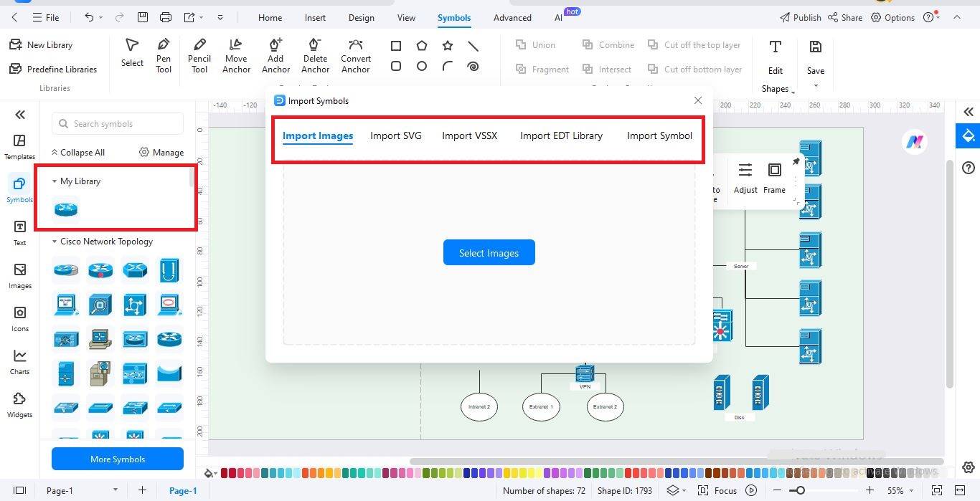Image resolution: width=980 pixels, height=501 pixels.
Task: Draw with the square shape tool
Action: 395,46
